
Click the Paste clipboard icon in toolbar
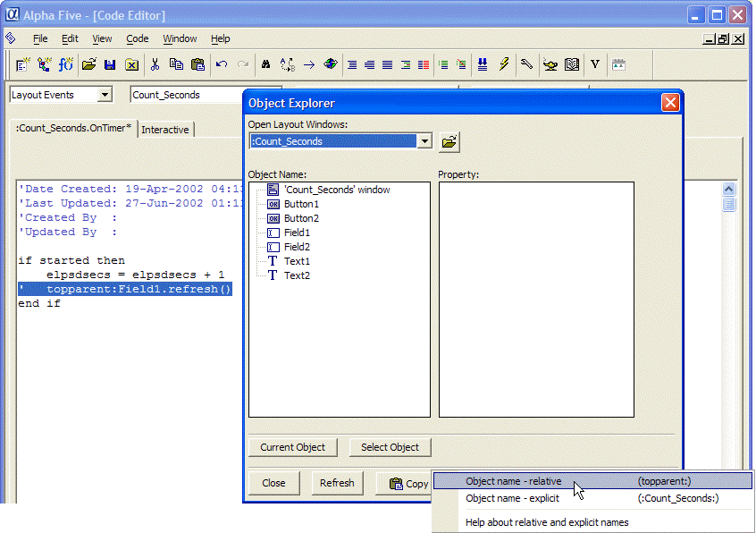click(197, 64)
